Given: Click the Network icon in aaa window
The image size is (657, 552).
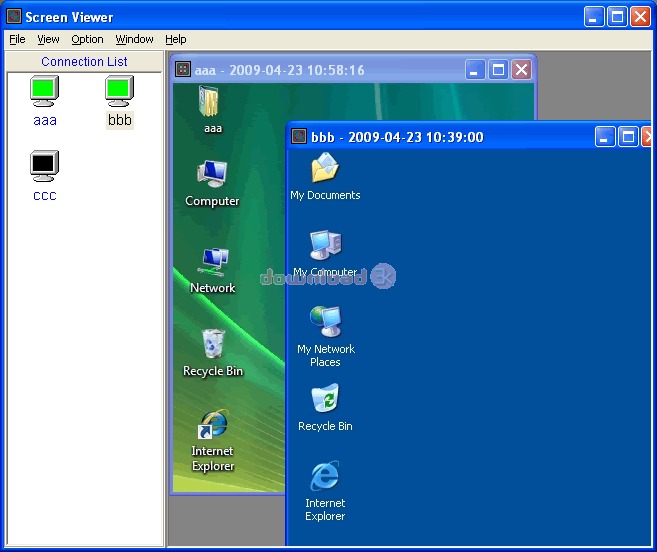Looking at the screenshot, I should point(212,262).
